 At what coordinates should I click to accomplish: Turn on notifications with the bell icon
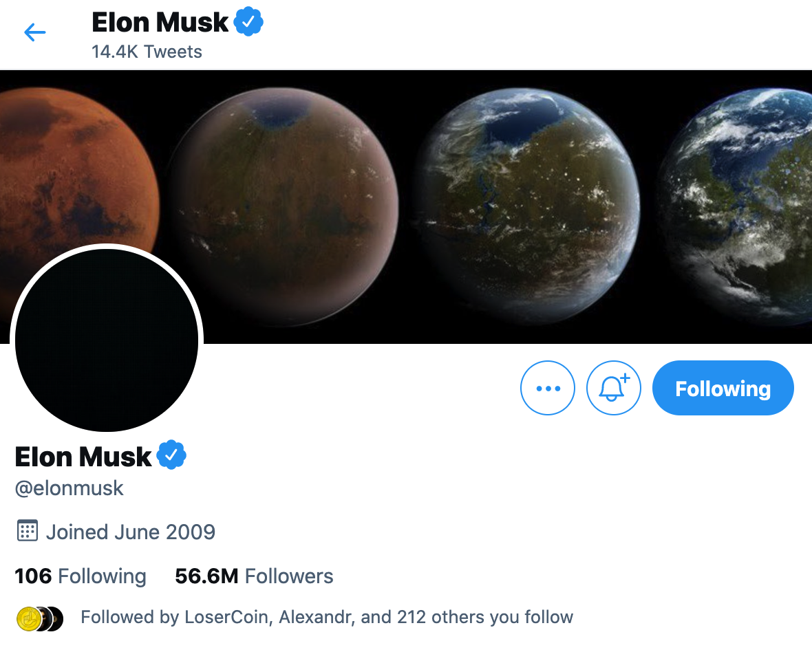point(614,388)
